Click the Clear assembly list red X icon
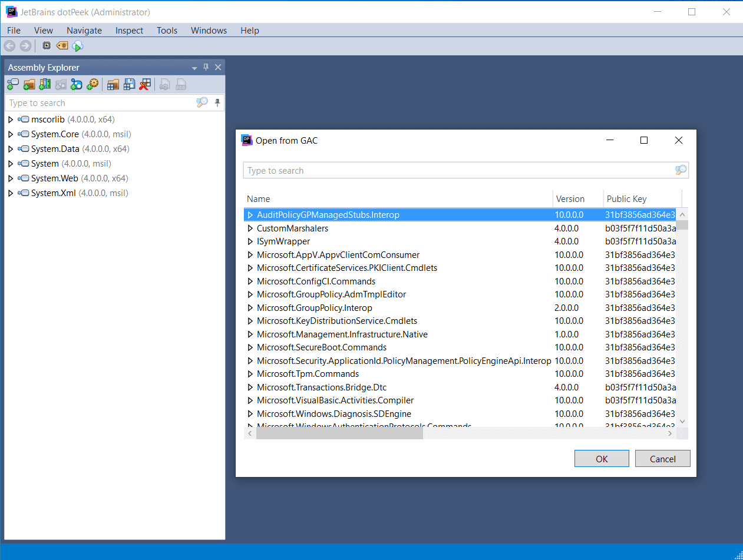The image size is (743, 560). pos(145,85)
